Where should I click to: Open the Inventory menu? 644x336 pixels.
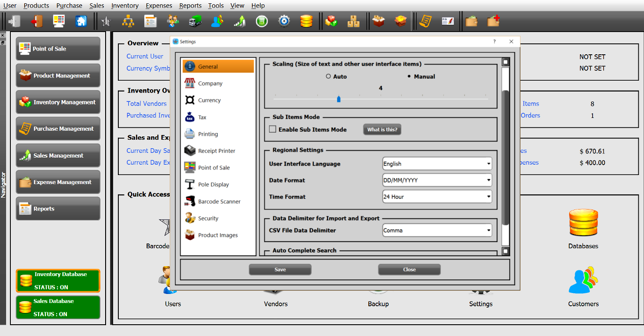click(125, 6)
